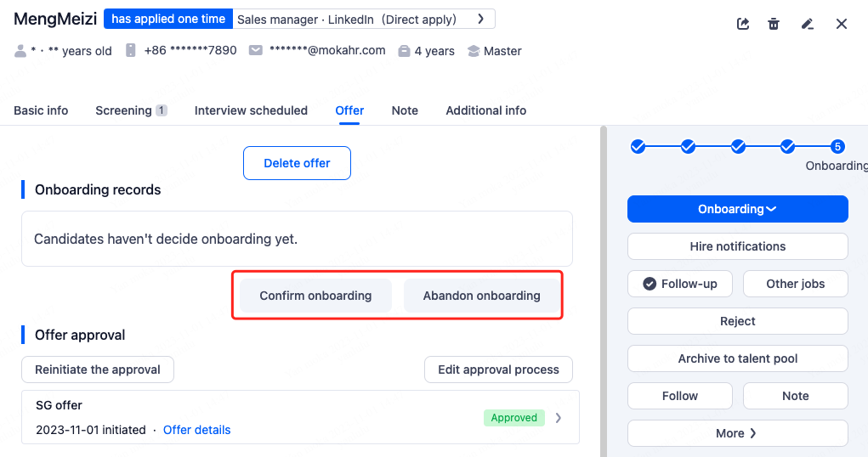Click the Onboarding step 5 circle
868x457 pixels.
click(837, 147)
